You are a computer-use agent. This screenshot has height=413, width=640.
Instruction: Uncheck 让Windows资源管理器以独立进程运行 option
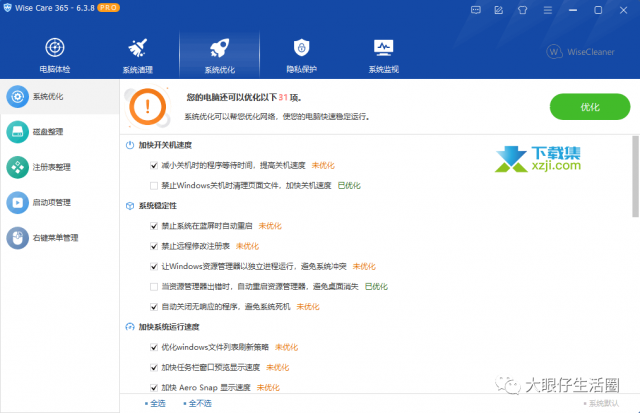click(154, 266)
